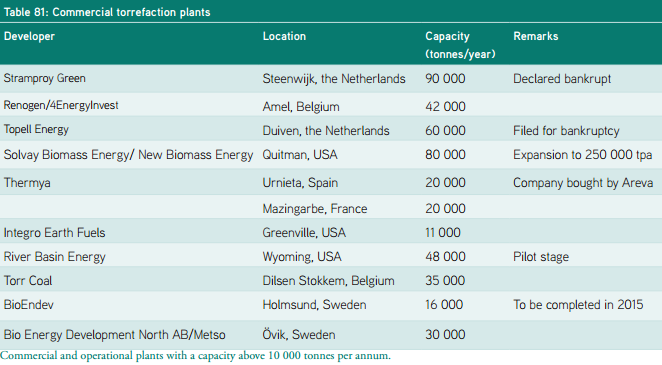Click the Declared bankrupt remark
Viewport: 662px width, 365px height.
(x=562, y=78)
